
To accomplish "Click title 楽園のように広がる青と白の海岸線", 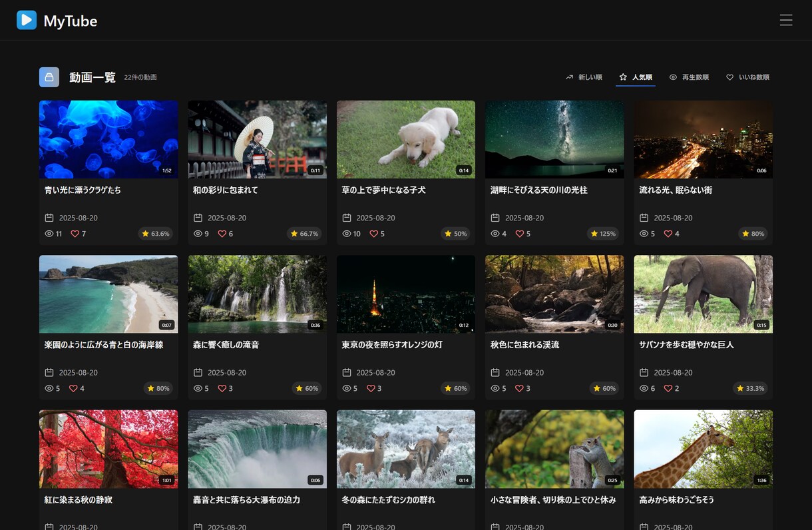I will click(104, 345).
